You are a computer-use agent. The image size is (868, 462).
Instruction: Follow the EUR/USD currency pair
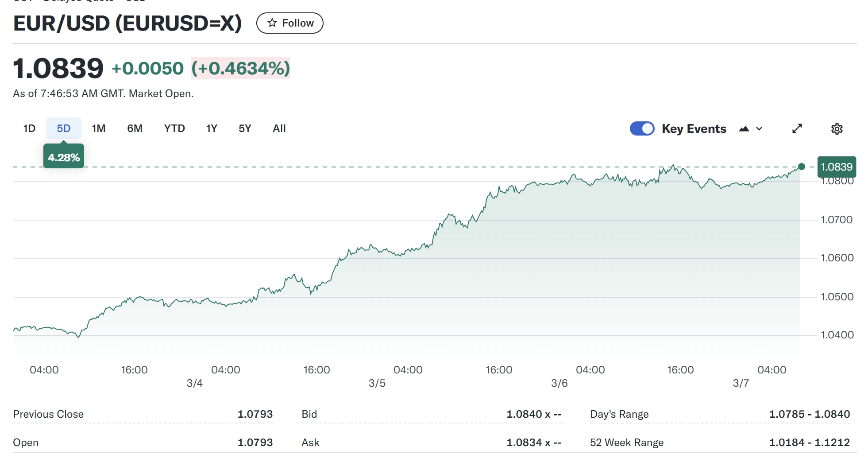tap(290, 23)
